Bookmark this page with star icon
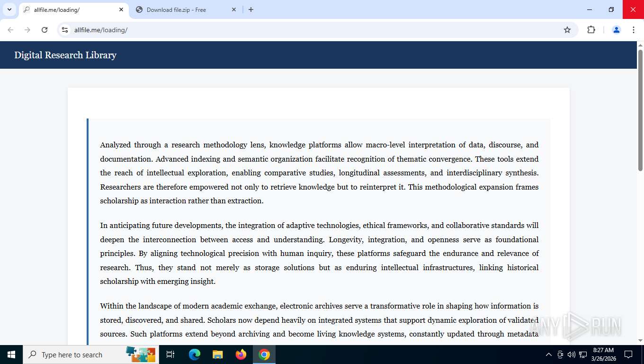644x364 pixels. pyautogui.click(x=567, y=30)
